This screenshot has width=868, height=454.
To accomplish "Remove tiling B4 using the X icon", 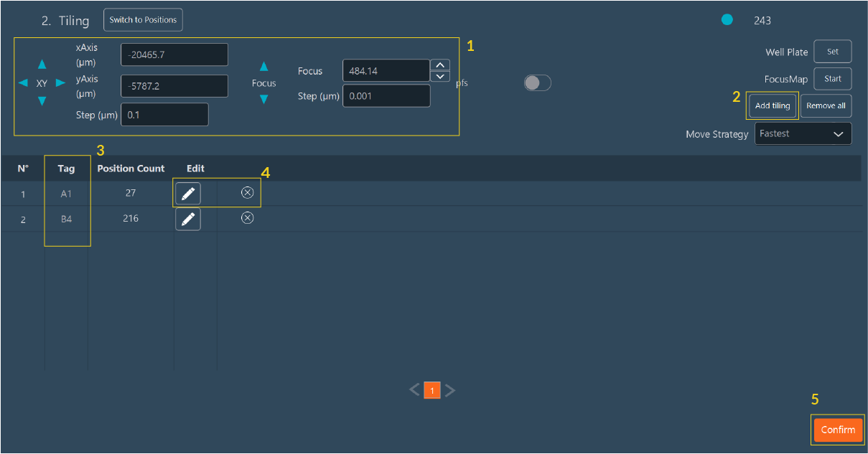I will (247, 217).
